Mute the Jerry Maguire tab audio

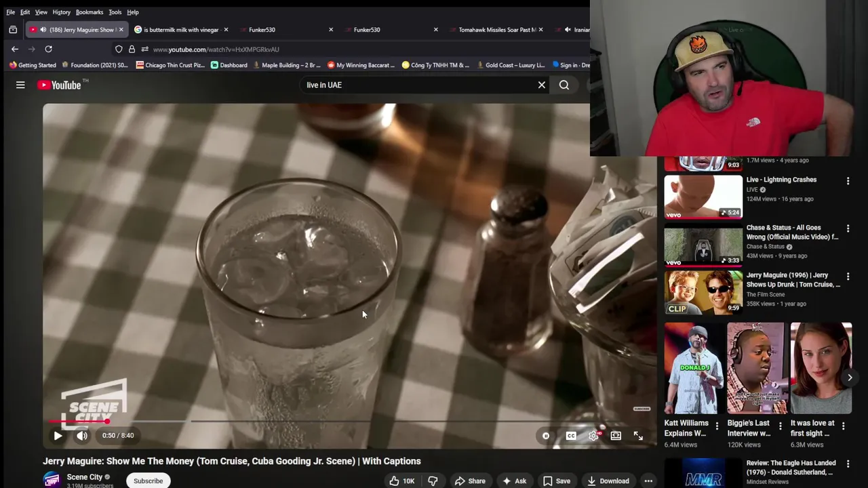(x=43, y=30)
